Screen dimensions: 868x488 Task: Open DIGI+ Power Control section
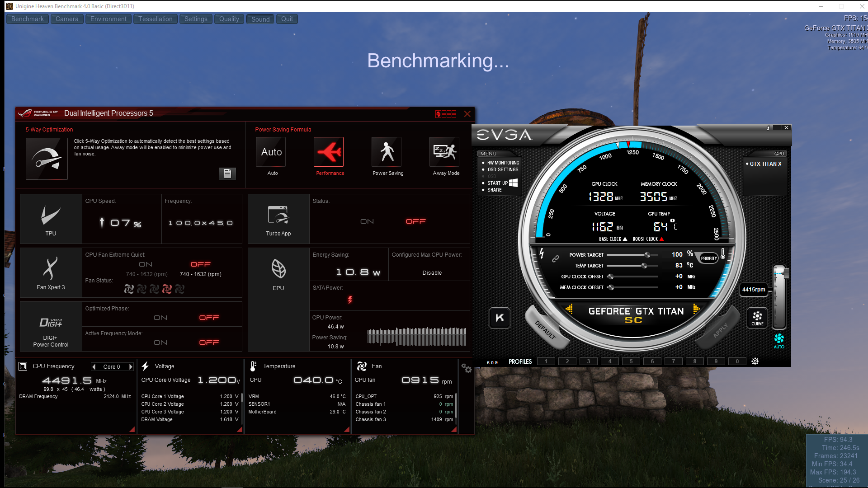click(x=51, y=326)
